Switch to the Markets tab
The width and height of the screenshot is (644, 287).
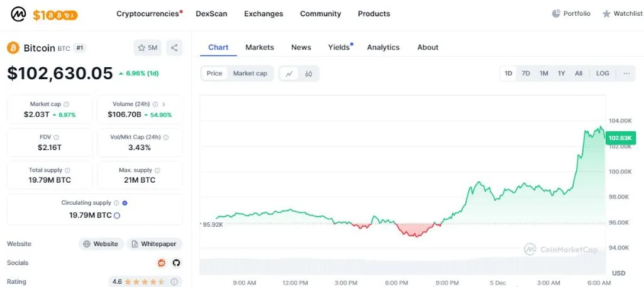pos(260,48)
